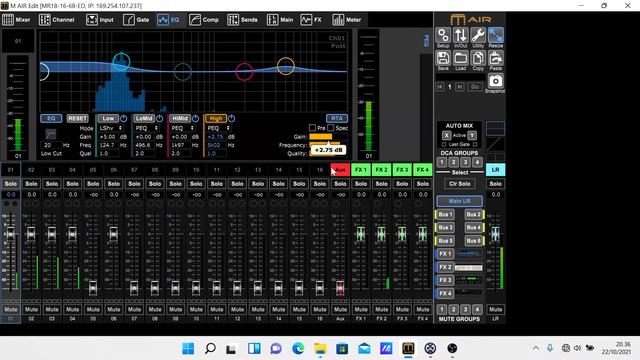Image resolution: width=640 pixels, height=360 pixels.
Task: Take a Snapshot with camera icon
Action: [x=496, y=81]
